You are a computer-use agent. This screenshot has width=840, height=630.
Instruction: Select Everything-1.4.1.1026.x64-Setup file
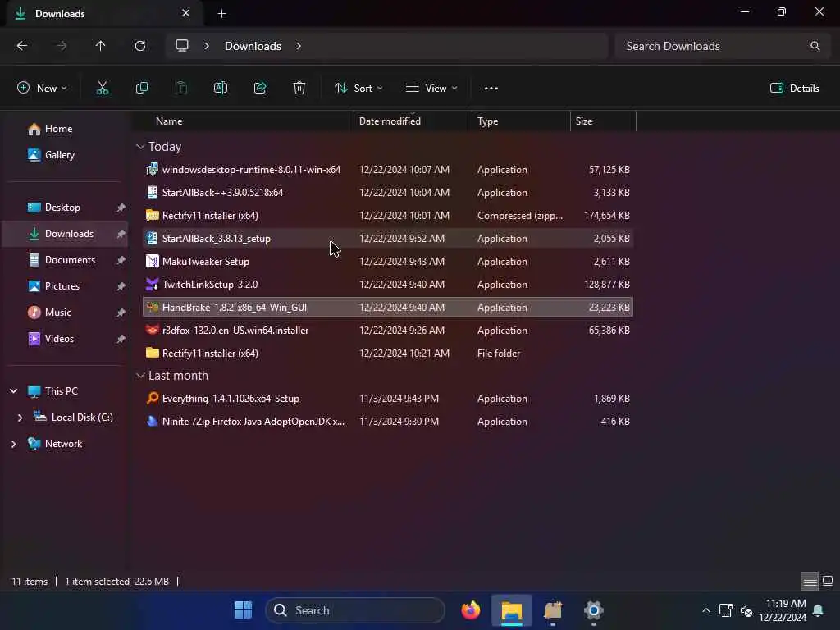[388, 399]
